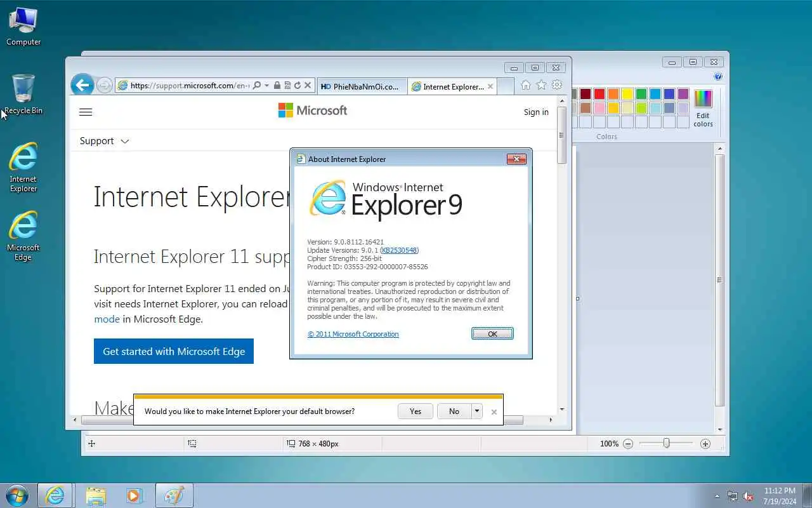Image resolution: width=812 pixels, height=508 pixels.
Task: Zoom in with Paint's plus button
Action: click(x=705, y=444)
